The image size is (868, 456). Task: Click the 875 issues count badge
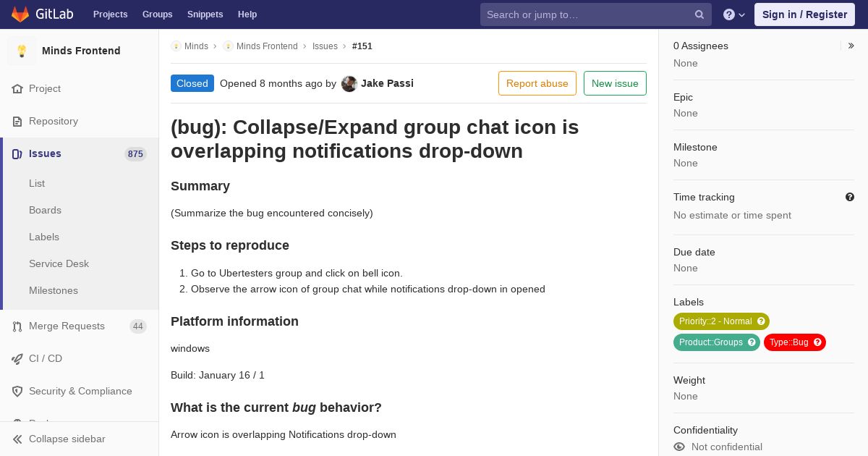coord(135,153)
